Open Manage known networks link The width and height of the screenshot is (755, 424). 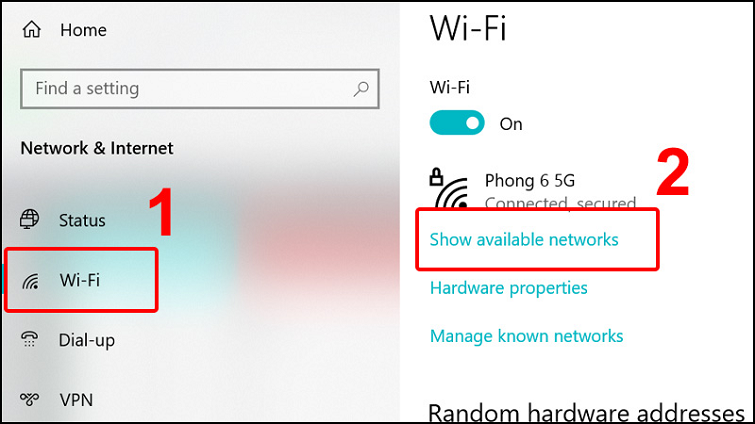click(x=526, y=336)
